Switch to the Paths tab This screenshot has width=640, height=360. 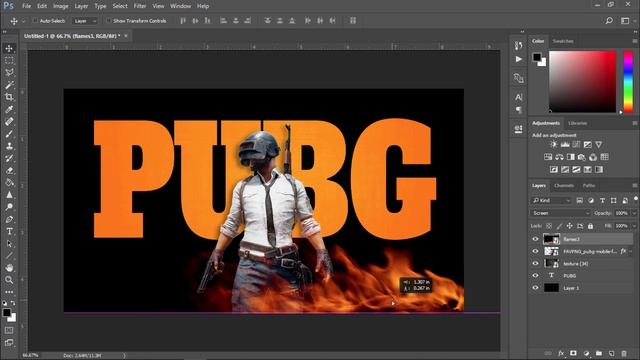point(589,186)
